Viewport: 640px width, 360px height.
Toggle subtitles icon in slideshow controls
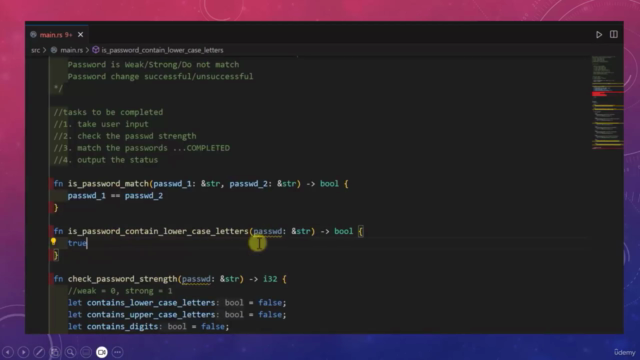tap(86, 352)
